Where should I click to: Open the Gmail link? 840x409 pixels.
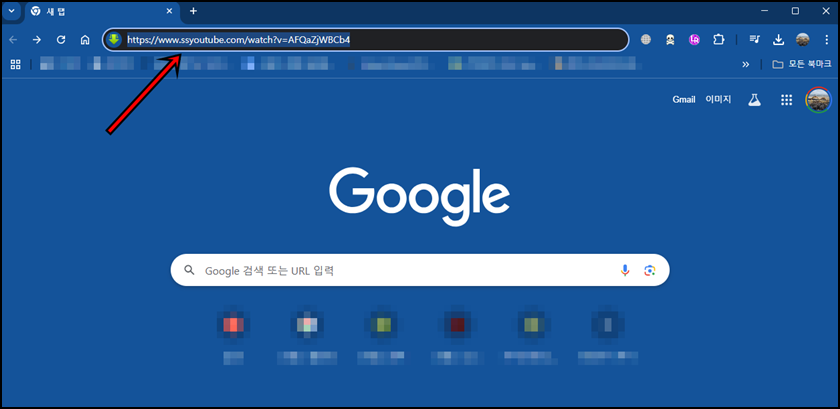(684, 99)
